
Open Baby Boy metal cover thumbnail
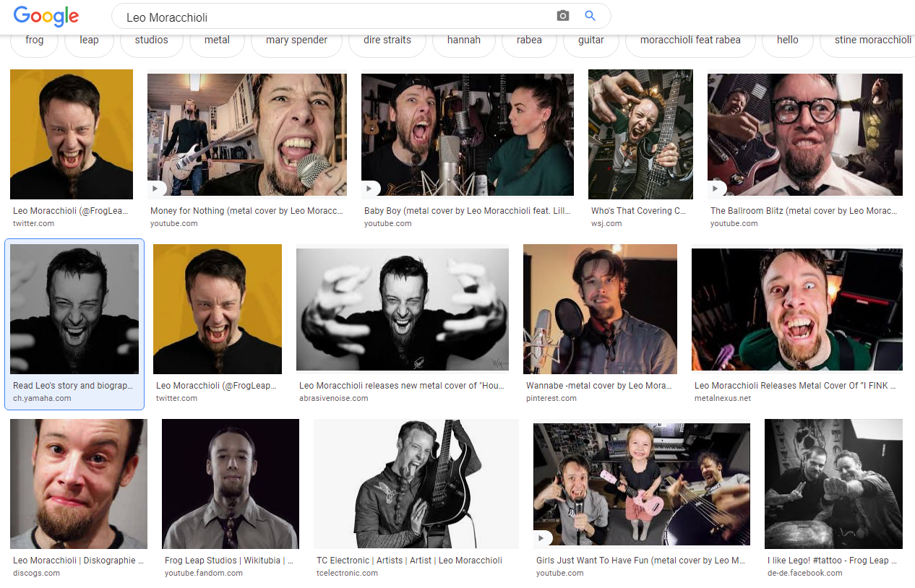(x=468, y=134)
